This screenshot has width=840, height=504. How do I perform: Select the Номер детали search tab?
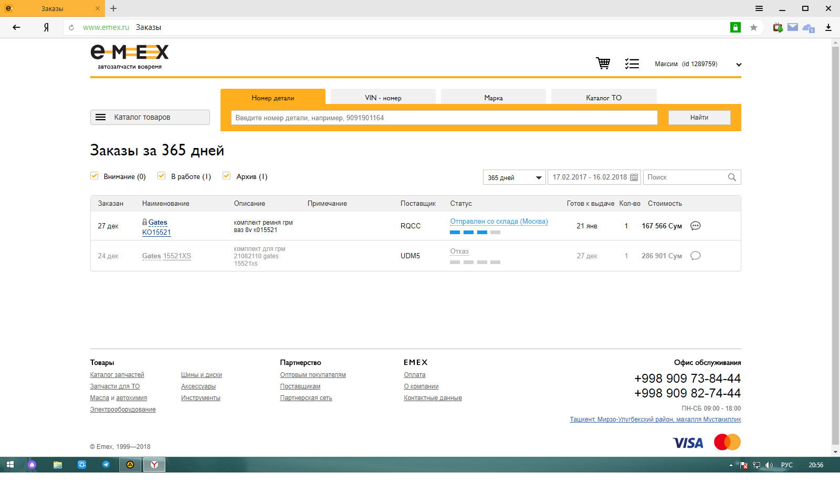273,97
